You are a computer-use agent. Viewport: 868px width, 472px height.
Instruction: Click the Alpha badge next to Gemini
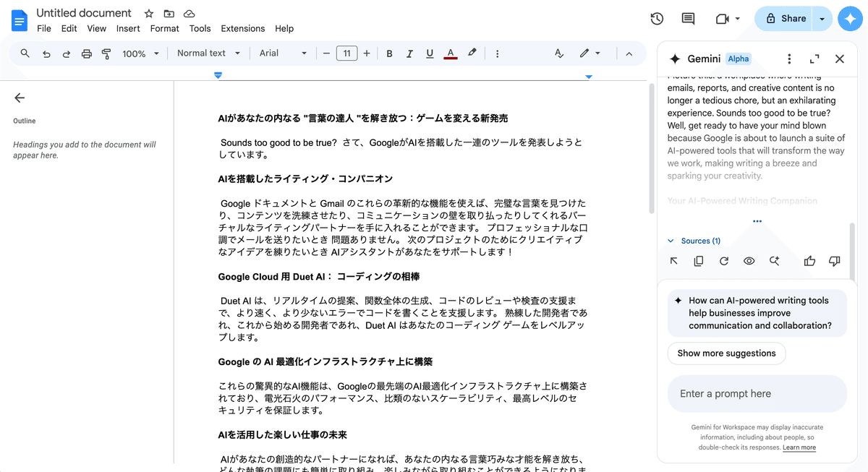(739, 59)
